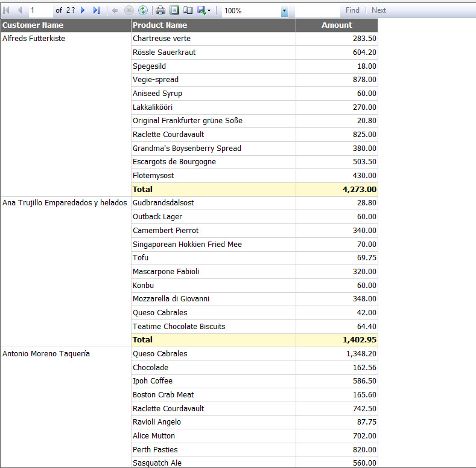This screenshot has width=476, height=468.
Task: Click the Gudbrandsdalsost product cell
Action: coord(214,203)
